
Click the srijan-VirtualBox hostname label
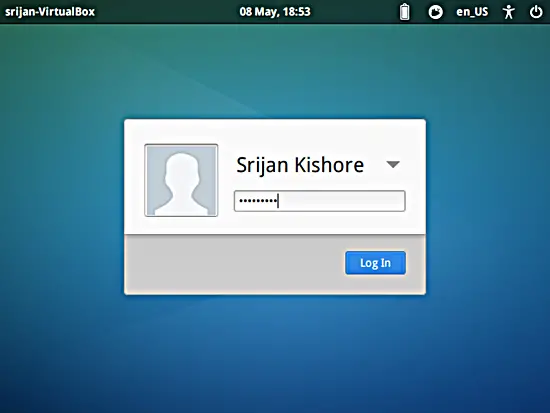(x=50, y=12)
